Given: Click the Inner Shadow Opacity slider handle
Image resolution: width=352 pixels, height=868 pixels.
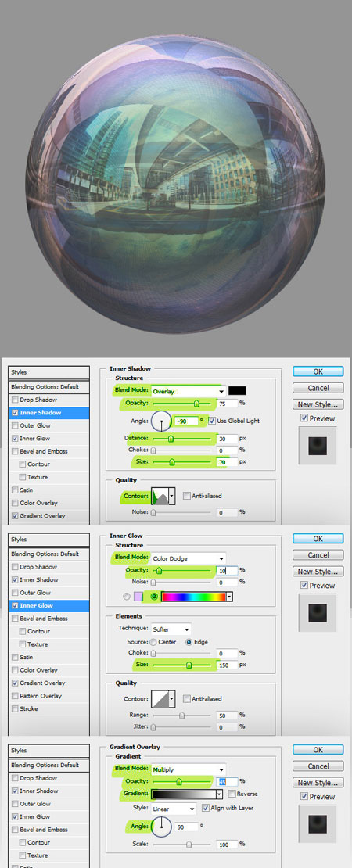Looking at the screenshot, I should coord(196,404).
